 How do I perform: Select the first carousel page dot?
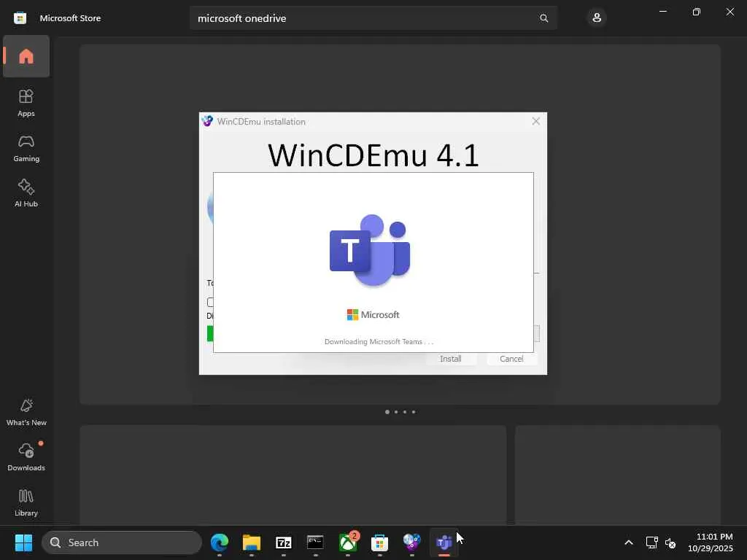387,412
